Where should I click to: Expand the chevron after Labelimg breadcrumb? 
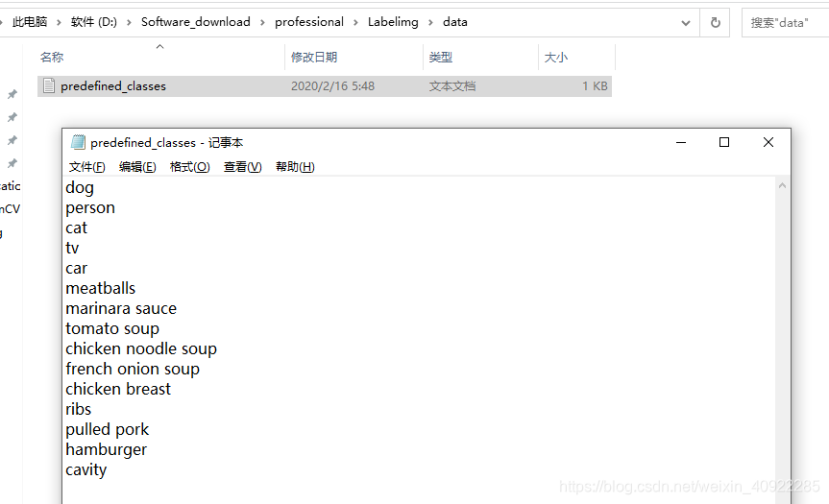click(431, 23)
